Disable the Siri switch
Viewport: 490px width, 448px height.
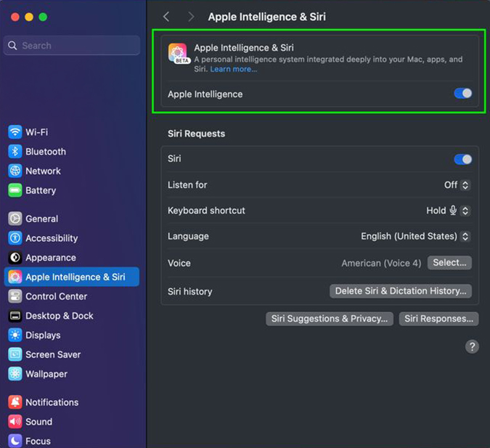463,160
